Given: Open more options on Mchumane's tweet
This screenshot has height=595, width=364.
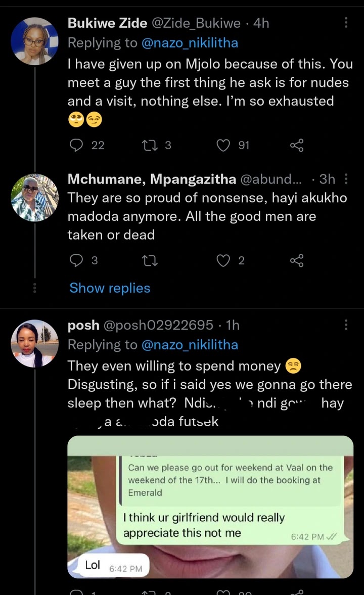Looking at the screenshot, I should [x=346, y=179].
